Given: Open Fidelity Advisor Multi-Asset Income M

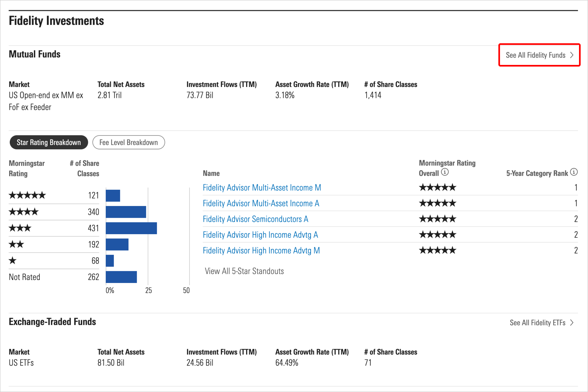Looking at the screenshot, I should tap(262, 187).
